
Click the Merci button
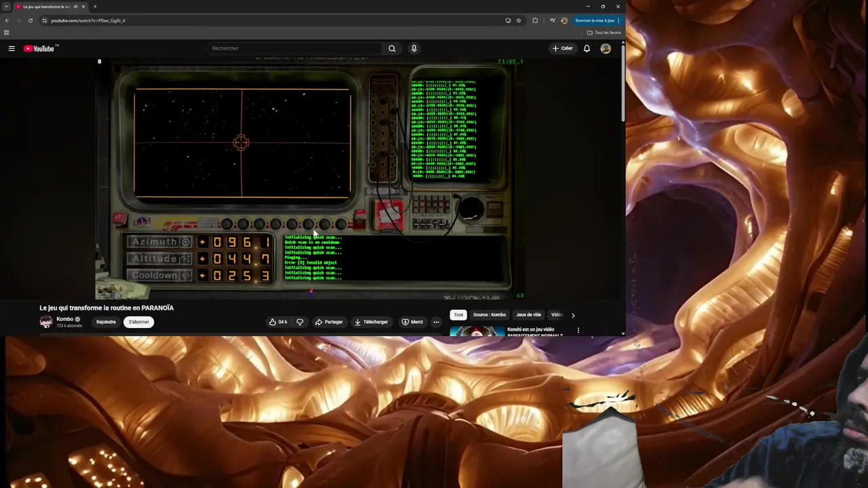point(412,322)
